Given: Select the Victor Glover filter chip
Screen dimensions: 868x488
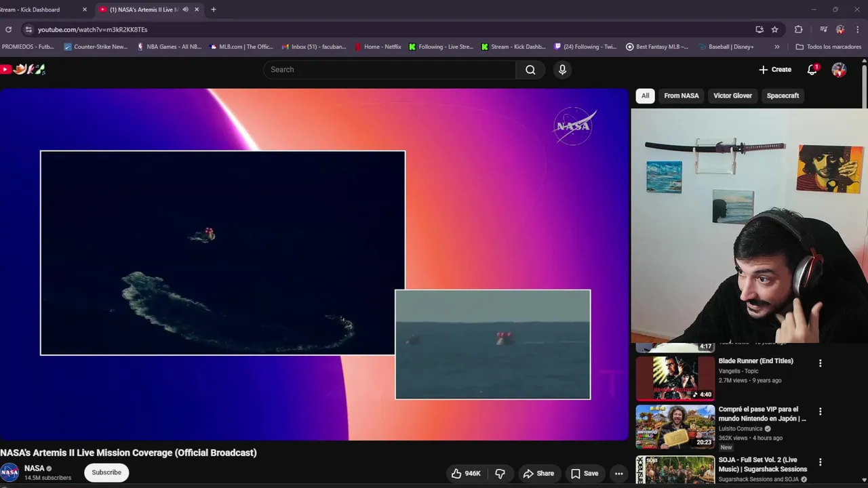Looking at the screenshot, I should point(732,96).
